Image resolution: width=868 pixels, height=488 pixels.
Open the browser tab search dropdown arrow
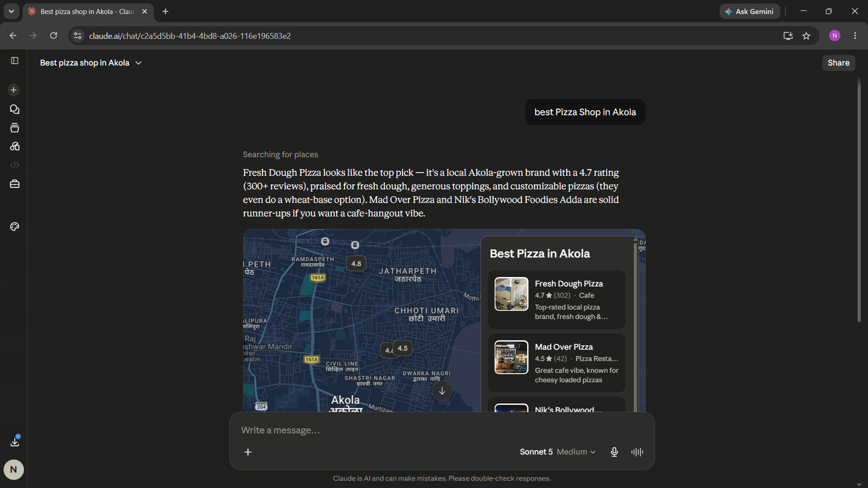[x=11, y=11]
